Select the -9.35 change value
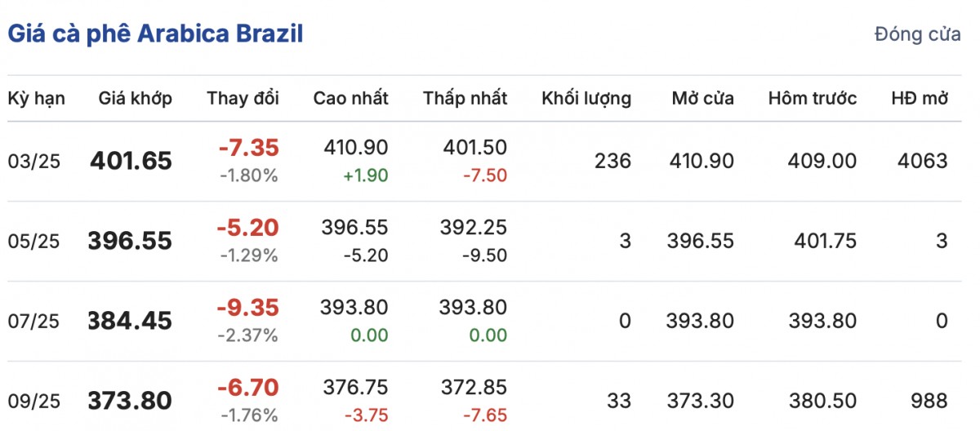Screen dimensions: 980x431 248,308
